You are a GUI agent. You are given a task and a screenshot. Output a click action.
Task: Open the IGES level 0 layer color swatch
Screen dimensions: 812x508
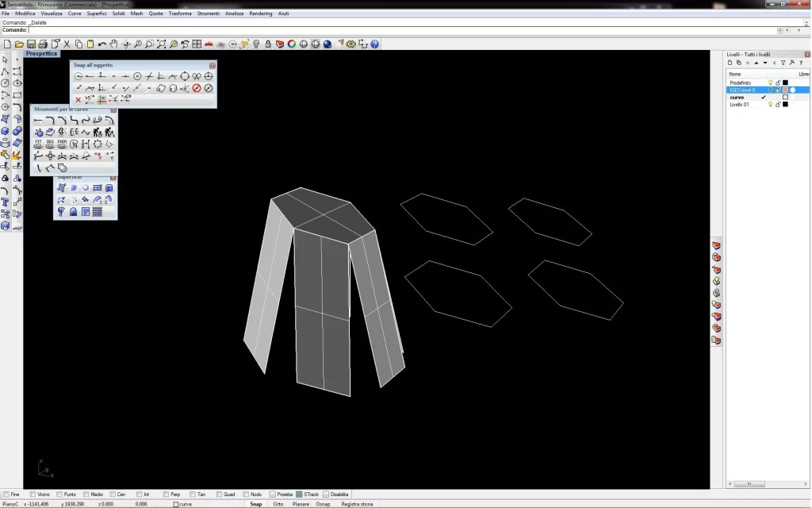point(786,90)
